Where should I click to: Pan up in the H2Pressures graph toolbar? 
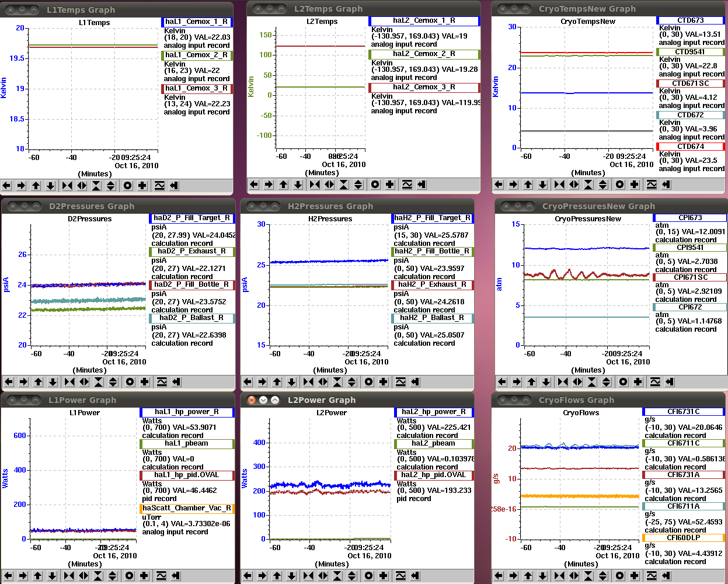(x=277, y=382)
